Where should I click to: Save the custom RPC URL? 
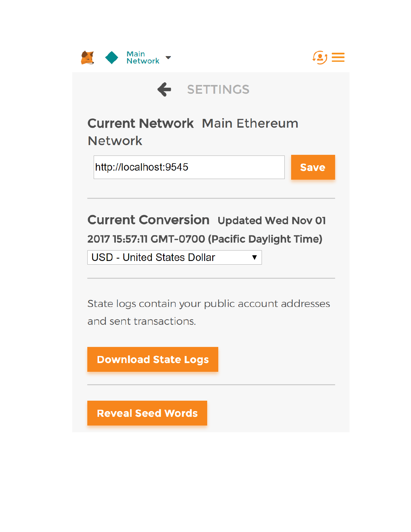click(x=313, y=167)
